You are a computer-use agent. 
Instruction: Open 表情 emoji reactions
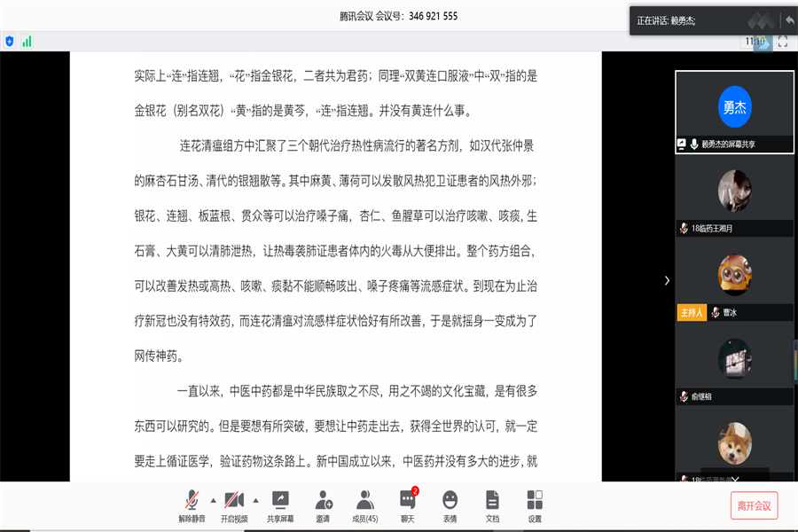click(x=450, y=506)
